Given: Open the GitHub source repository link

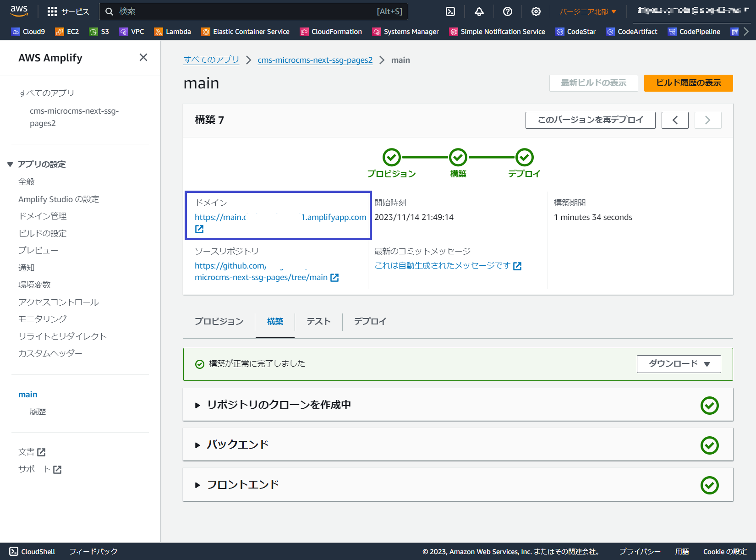Looking at the screenshot, I should click(261, 272).
